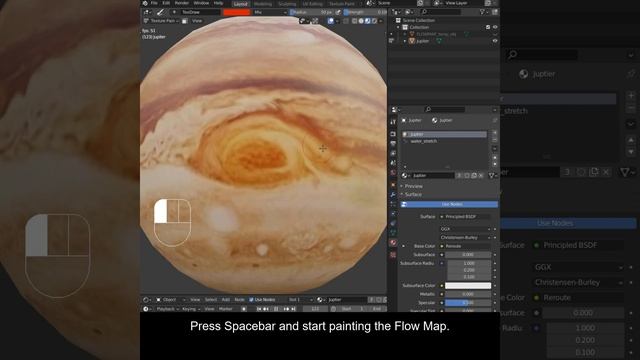Toggle the paint mask icon beside Texture Paint
640x360 pixels.
tap(185, 21)
